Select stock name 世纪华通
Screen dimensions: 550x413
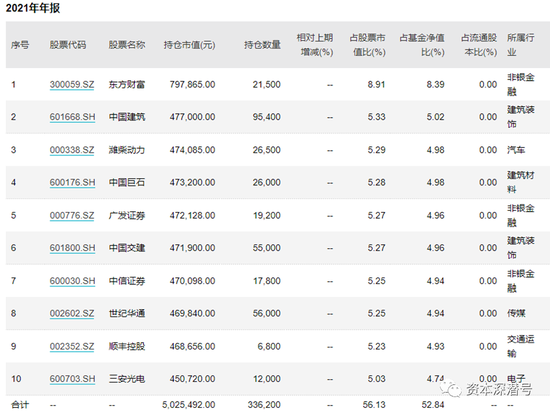127,313
